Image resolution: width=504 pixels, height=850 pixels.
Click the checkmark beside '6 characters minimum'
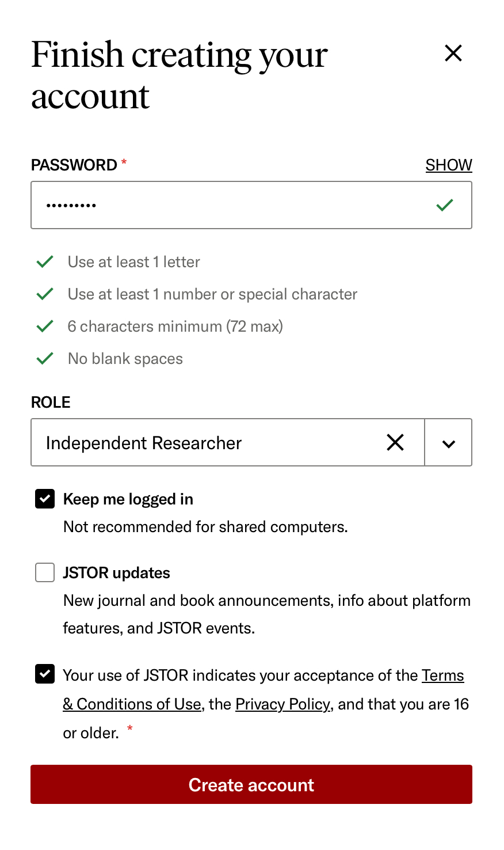coord(45,327)
